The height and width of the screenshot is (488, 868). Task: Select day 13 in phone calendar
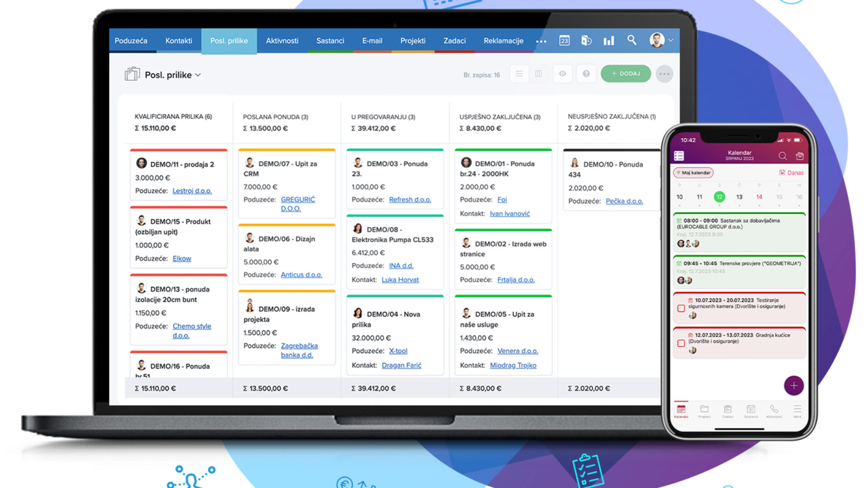739,197
